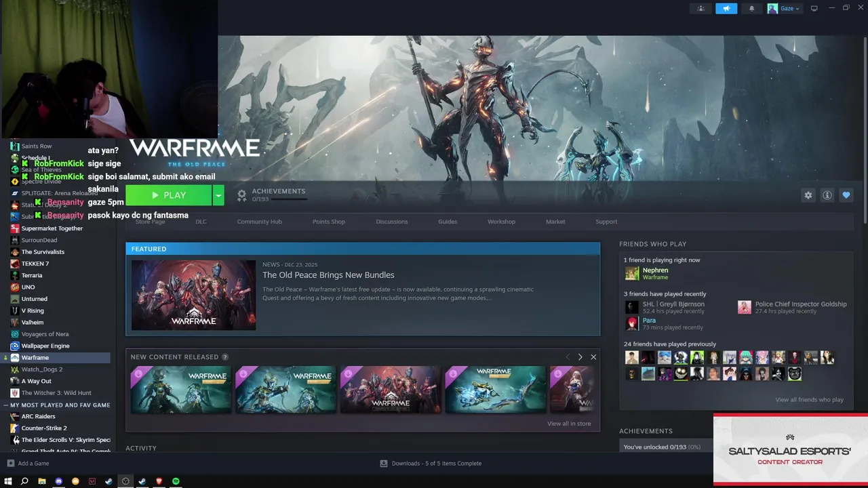The height and width of the screenshot is (488, 868).
Task: Click 'View all friends who play' link
Action: click(809, 400)
